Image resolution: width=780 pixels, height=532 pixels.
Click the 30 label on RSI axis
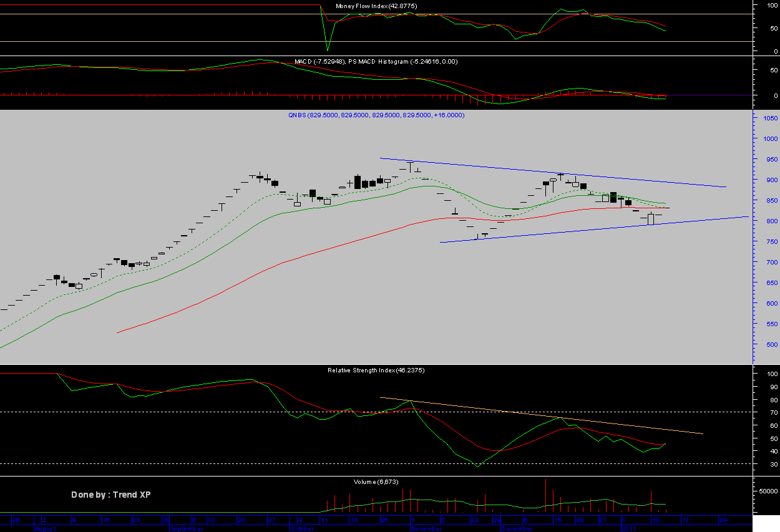[773, 464]
